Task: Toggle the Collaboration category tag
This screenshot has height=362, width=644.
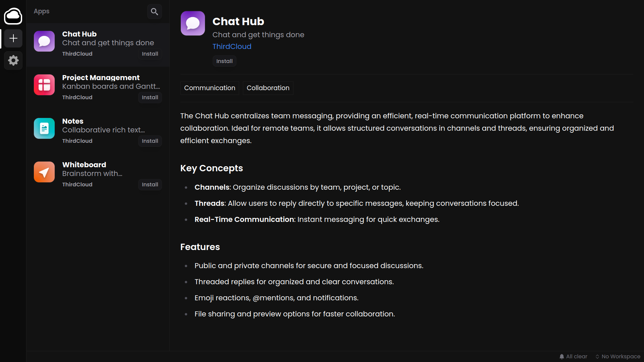Action: click(268, 88)
